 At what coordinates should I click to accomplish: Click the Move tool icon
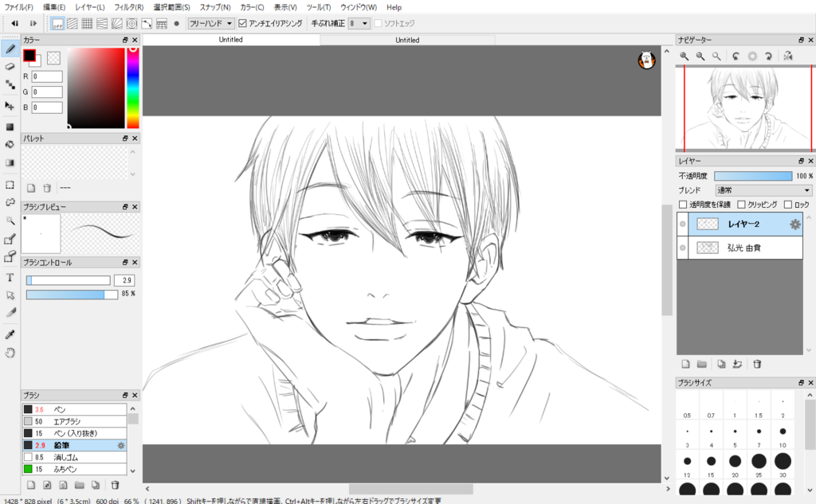click(10, 105)
